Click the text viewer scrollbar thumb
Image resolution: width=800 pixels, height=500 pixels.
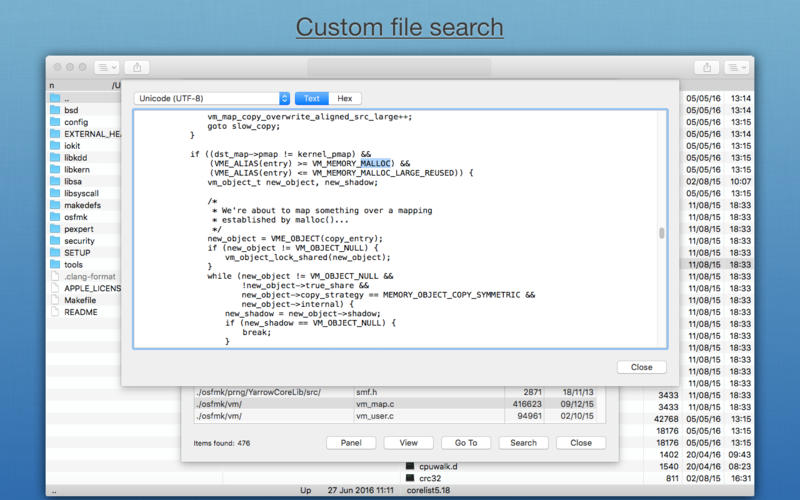[662, 233]
